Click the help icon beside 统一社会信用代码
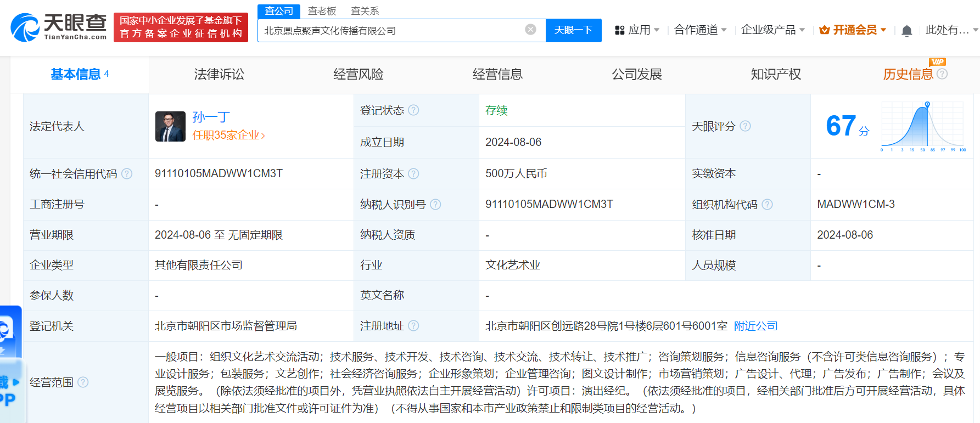980x423 pixels. pos(127,174)
